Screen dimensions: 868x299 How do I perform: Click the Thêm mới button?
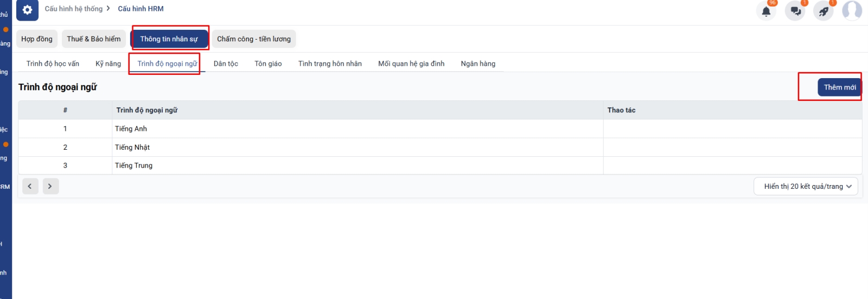(839, 87)
